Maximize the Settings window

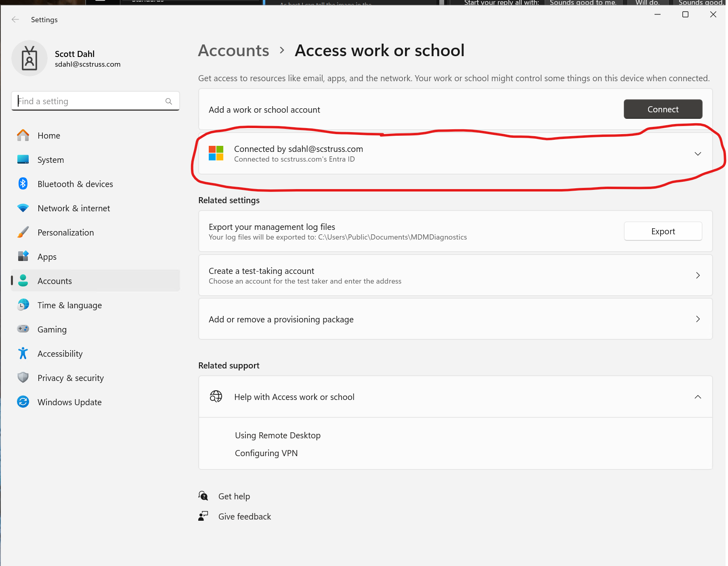pos(685,15)
